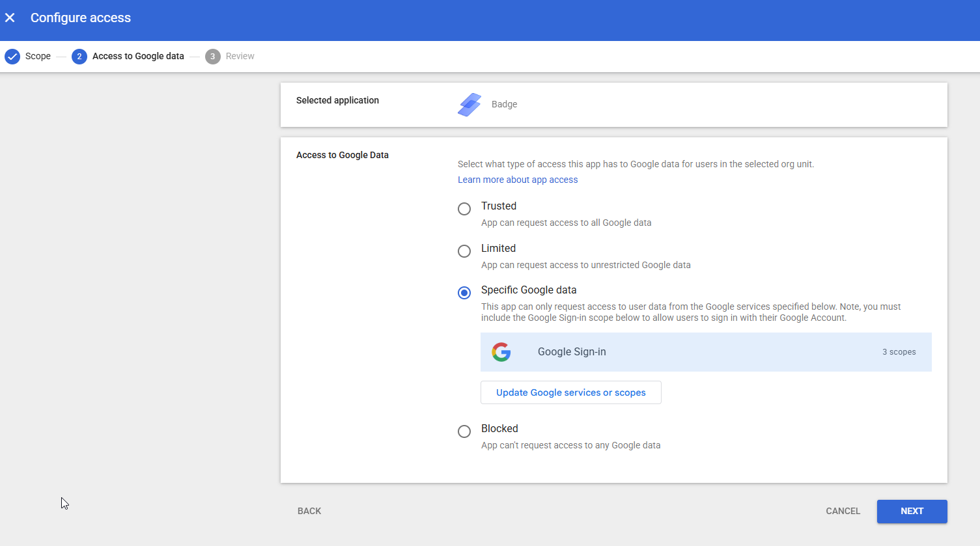Click the 'Selected application' label

(x=337, y=100)
